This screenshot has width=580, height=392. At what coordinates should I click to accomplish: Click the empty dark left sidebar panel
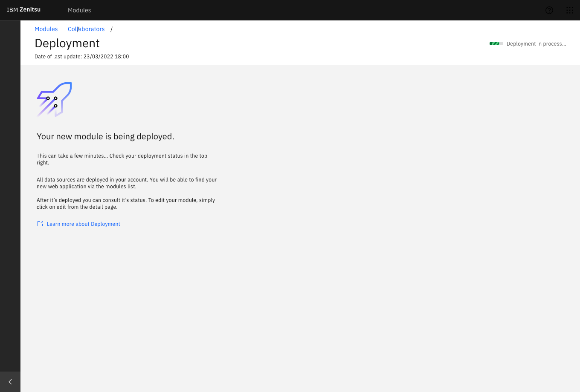[x=10, y=192]
